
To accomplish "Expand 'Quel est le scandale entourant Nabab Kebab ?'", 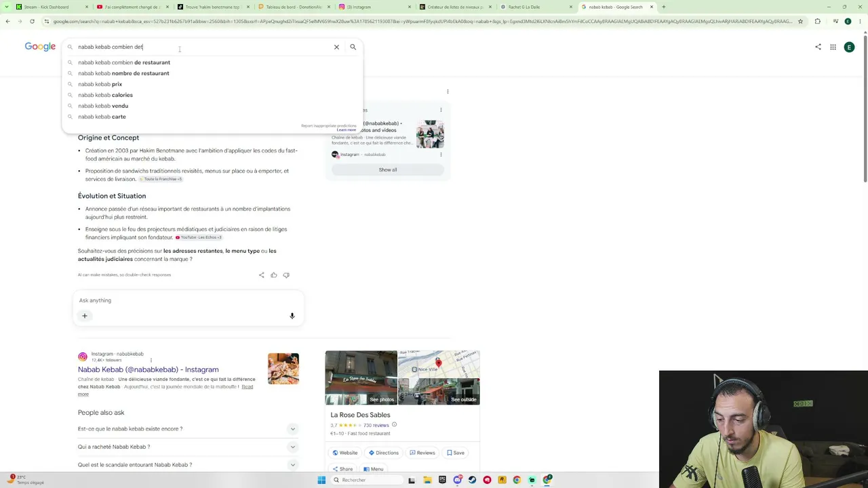I will 188,465.
